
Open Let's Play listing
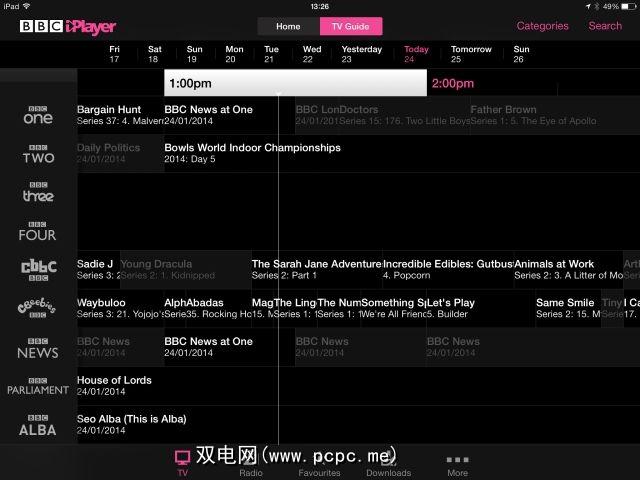coord(480,308)
